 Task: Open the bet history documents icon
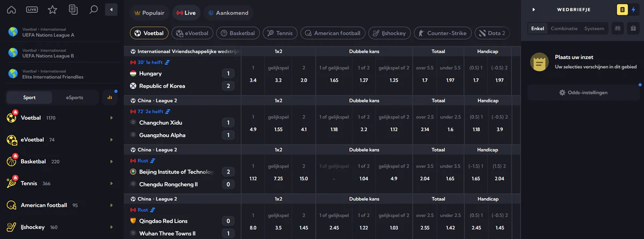(x=73, y=10)
